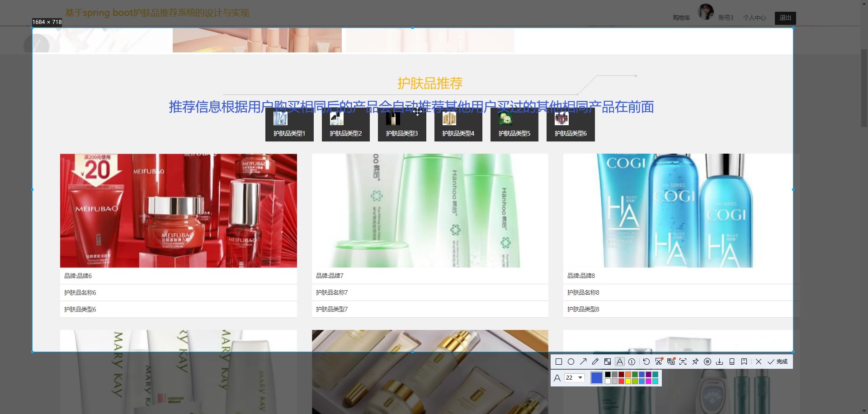Pick the white color swatch

608,381
